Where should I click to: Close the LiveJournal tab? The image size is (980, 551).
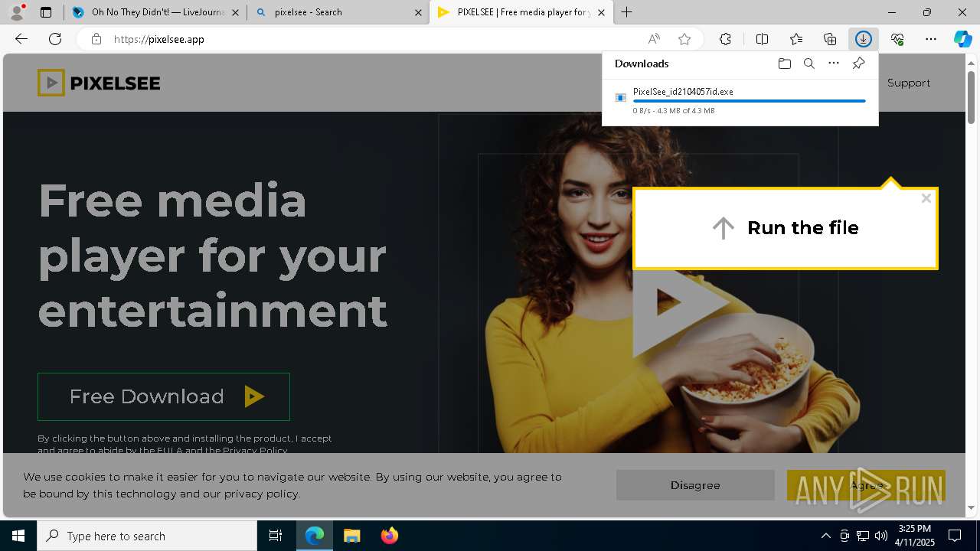[x=235, y=12]
